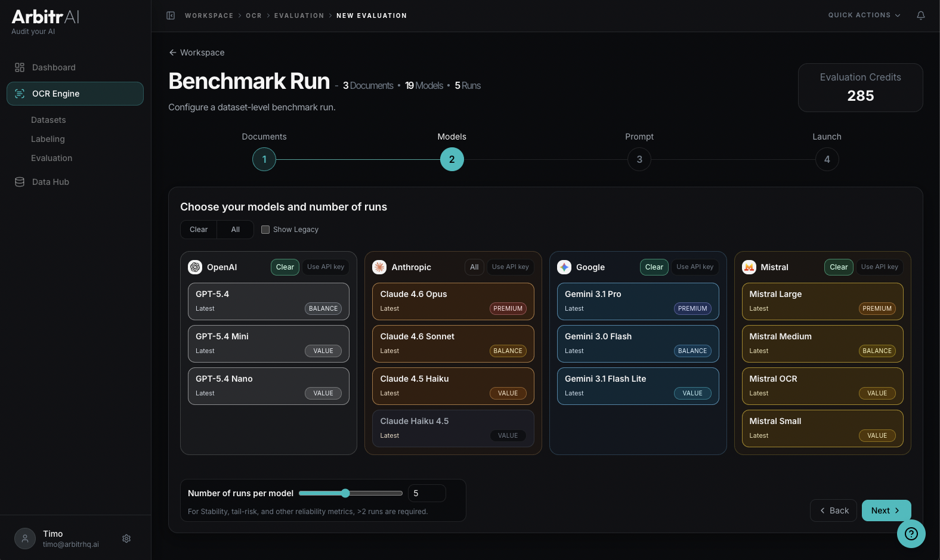This screenshot has height=560, width=940.
Task: Go to Labeling submenu
Action: (x=48, y=139)
